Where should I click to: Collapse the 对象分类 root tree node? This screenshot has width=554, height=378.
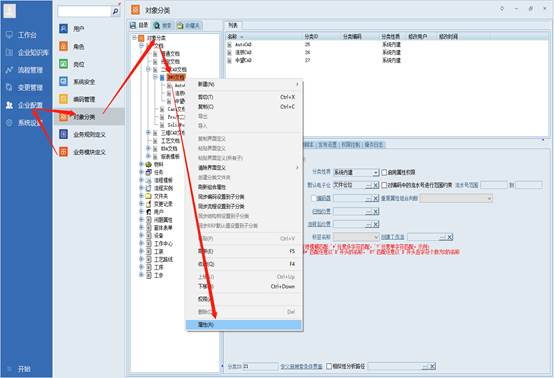134,37
